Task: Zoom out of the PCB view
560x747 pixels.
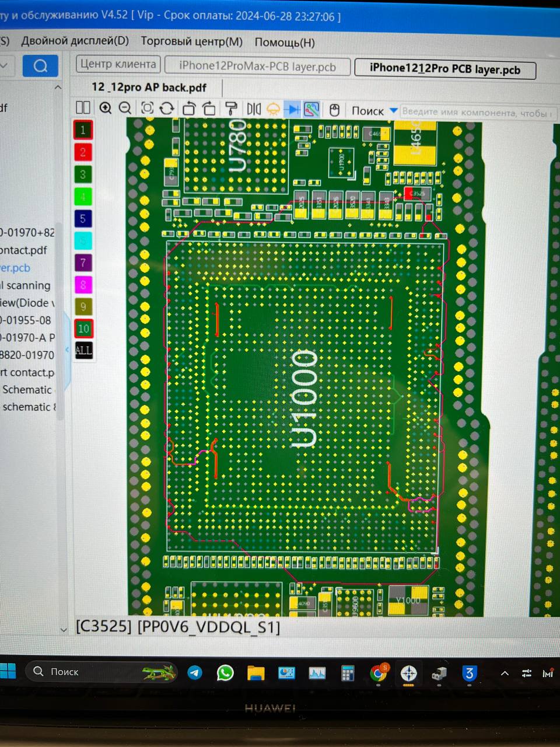Action: point(125,108)
